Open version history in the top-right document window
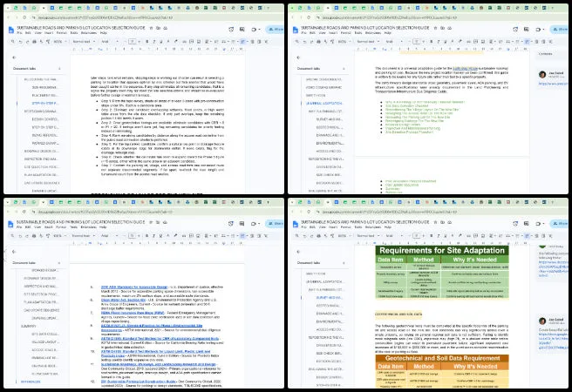The height and width of the screenshot is (392, 572). coord(515,29)
